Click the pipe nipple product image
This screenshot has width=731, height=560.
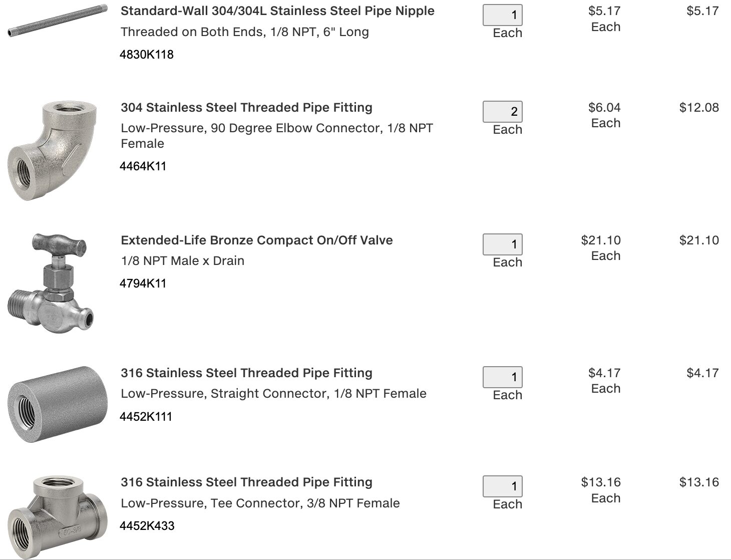click(x=58, y=21)
